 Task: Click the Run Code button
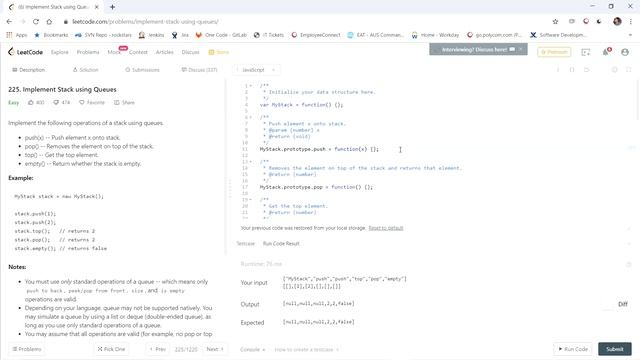coord(573,349)
